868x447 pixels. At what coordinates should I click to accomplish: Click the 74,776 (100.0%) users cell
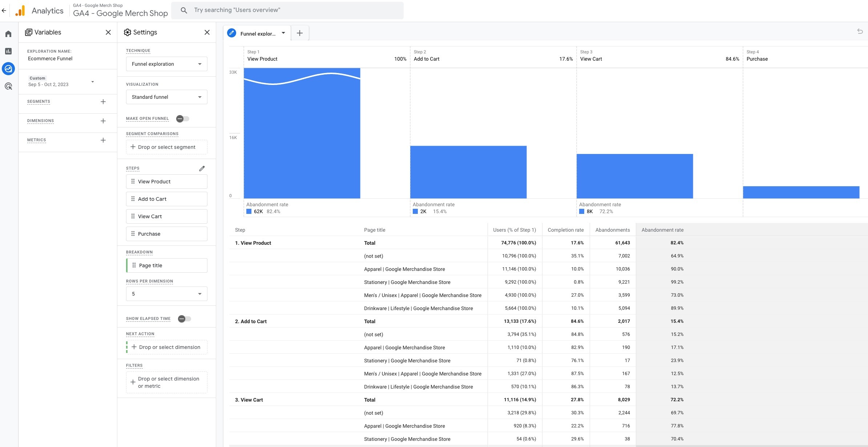(x=518, y=243)
